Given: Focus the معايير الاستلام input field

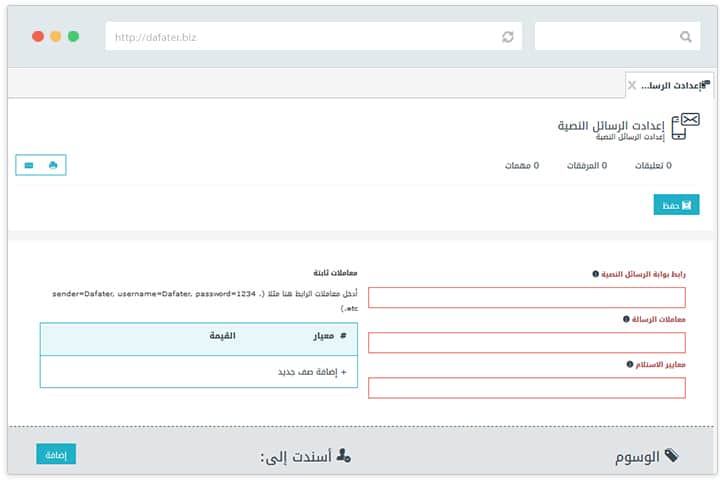Looking at the screenshot, I should click(x=527, y=388).
